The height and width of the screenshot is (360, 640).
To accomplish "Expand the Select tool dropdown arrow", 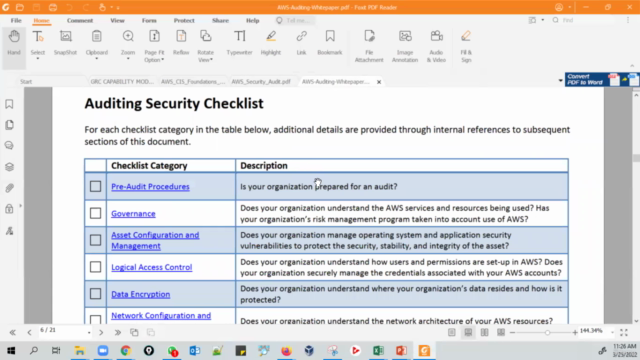I will (38, 59).
